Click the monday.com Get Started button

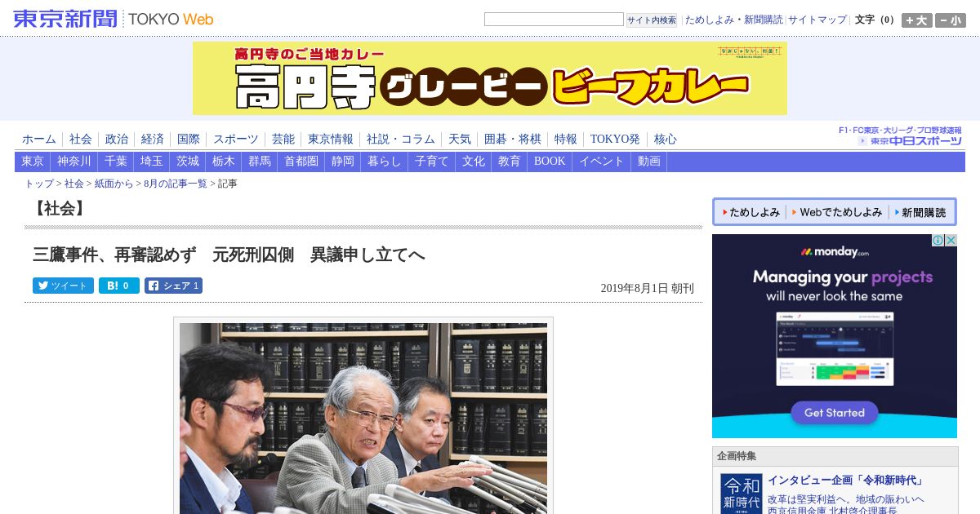834,413
